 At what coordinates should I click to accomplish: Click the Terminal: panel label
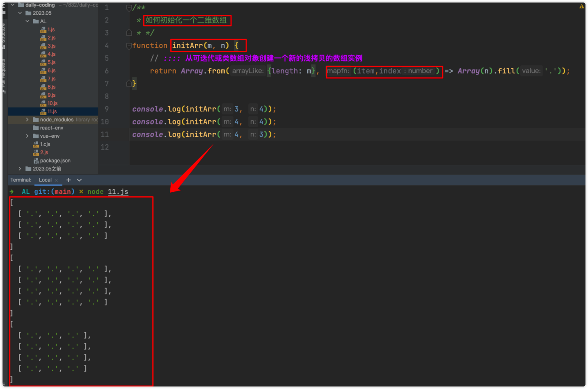(x=21, y=180)
